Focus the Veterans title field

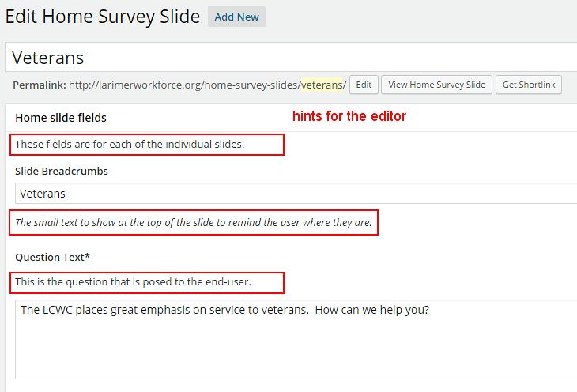(291, 58)
